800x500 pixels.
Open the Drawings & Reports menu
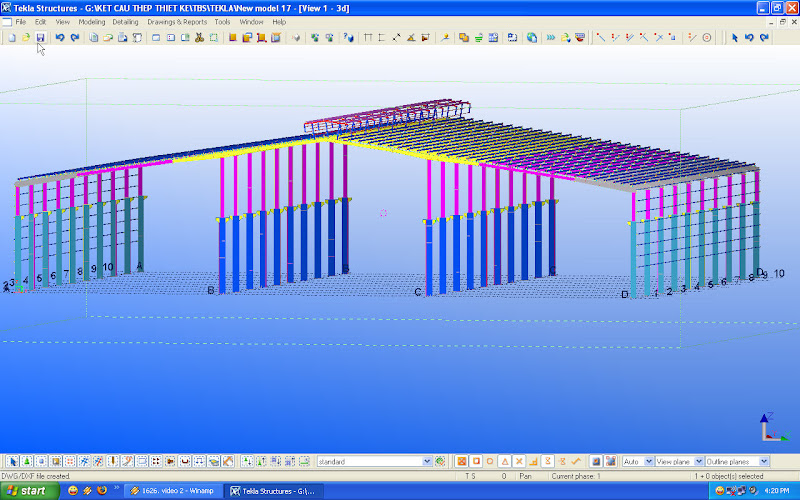177,21
